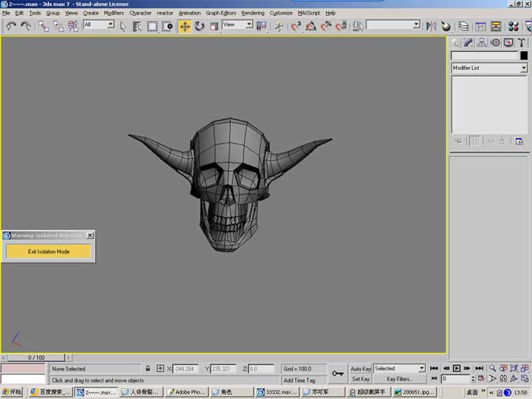The height and width of the screenshot is (399, 532).
Task: Toggle Percent Snap icon
Action: (x=326, y=26)
